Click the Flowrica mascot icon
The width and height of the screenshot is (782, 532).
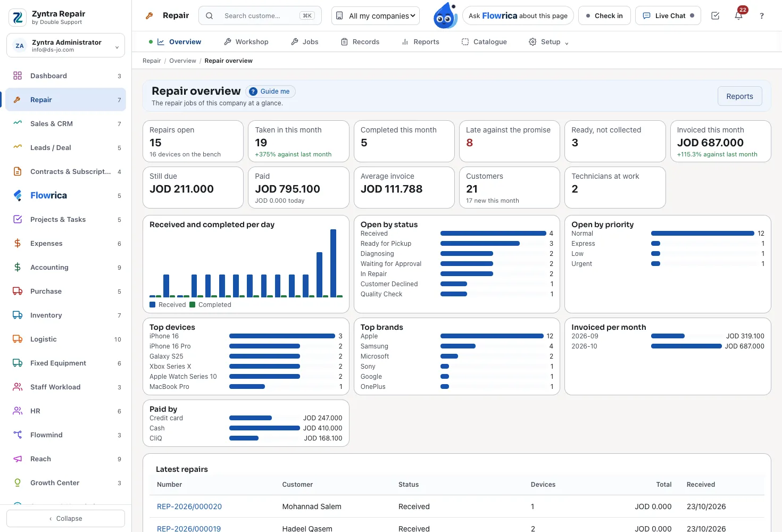pyautogui.click(x=445, y=15)
